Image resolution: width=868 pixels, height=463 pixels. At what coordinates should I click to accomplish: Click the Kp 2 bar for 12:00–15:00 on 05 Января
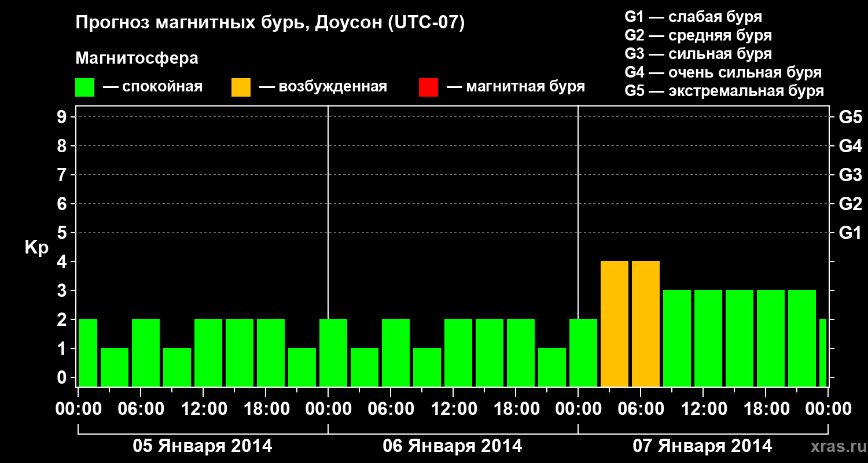pyautogui.click(x=208, y=352)
